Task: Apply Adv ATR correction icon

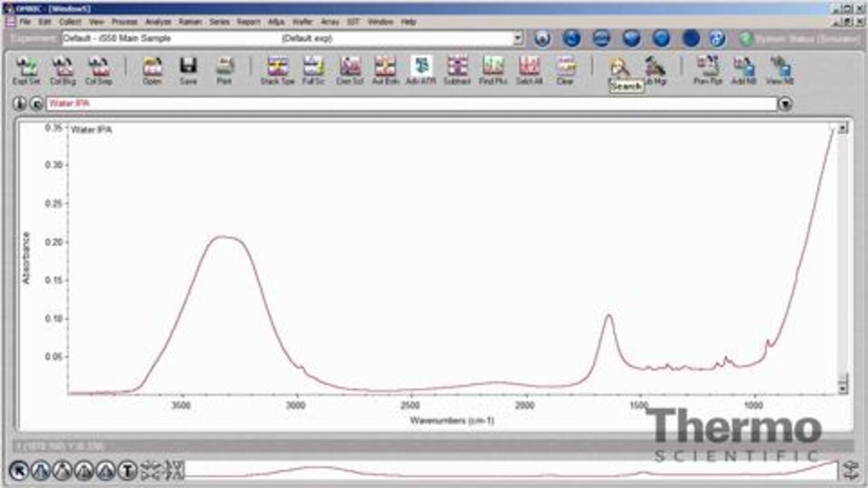Action: click(421, 69)
